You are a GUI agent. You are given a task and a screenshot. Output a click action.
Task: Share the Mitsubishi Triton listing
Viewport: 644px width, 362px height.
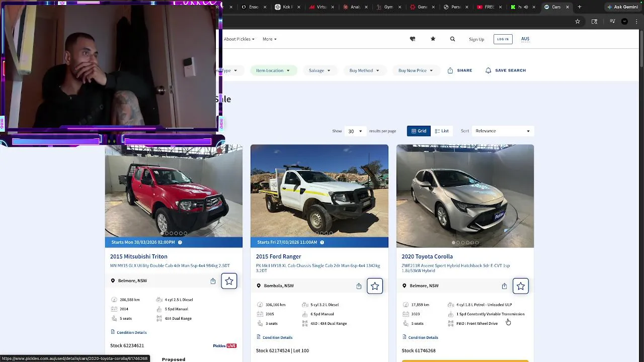(x=213, y=281)
